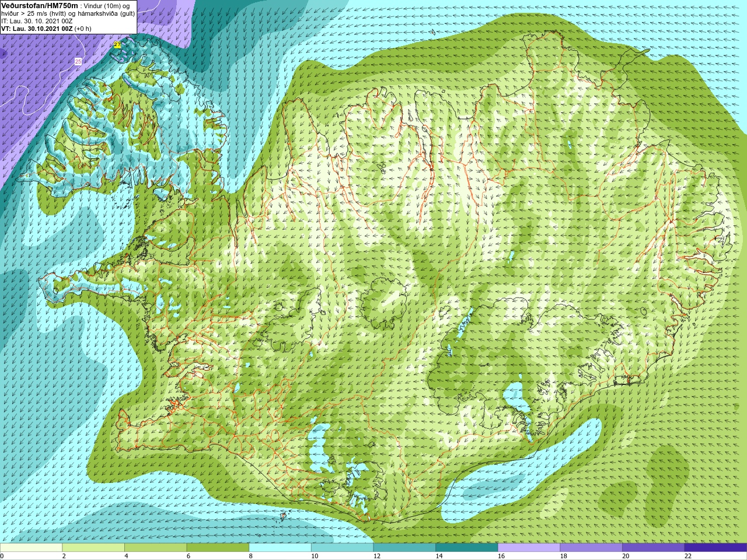Click the legend number '0'
Viewport: 747px width, 560px height.
point(2,556)
